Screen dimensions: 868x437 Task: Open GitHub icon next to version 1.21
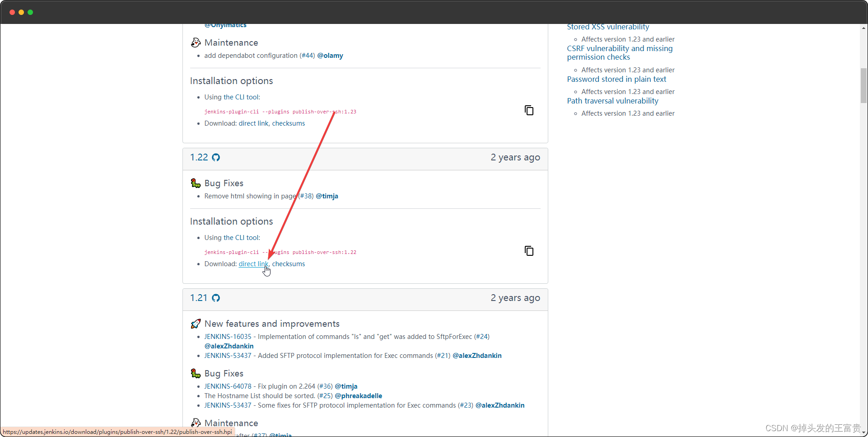(216, 298)
